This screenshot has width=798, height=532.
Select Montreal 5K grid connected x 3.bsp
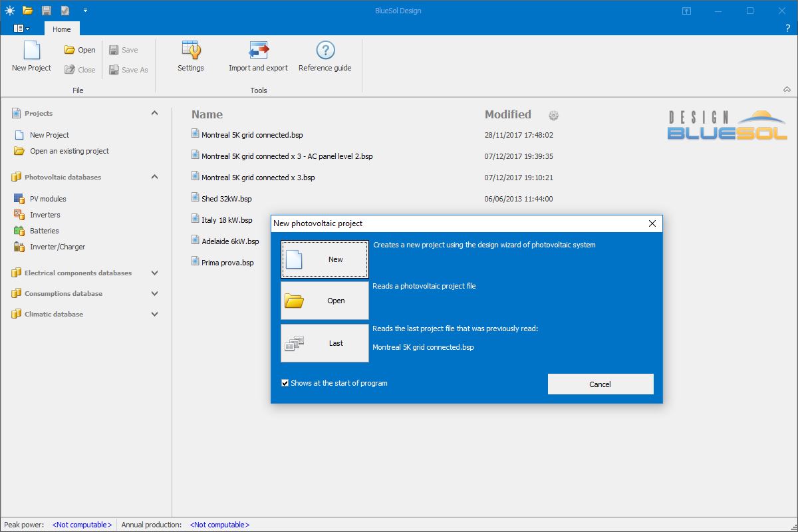[x=258, y=178]
